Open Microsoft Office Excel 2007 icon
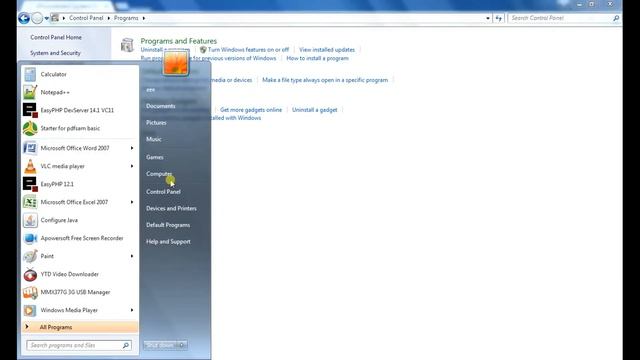Image resolution: width=640 pixels, height=360 pixels. click(30, 202)
